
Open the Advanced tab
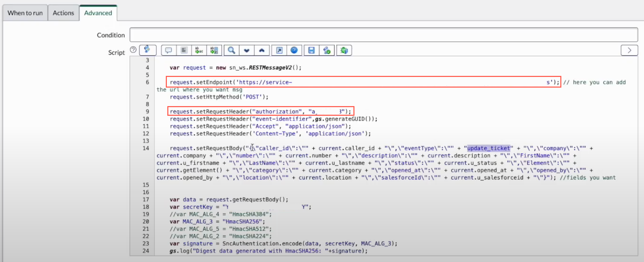tap(98, 13)
